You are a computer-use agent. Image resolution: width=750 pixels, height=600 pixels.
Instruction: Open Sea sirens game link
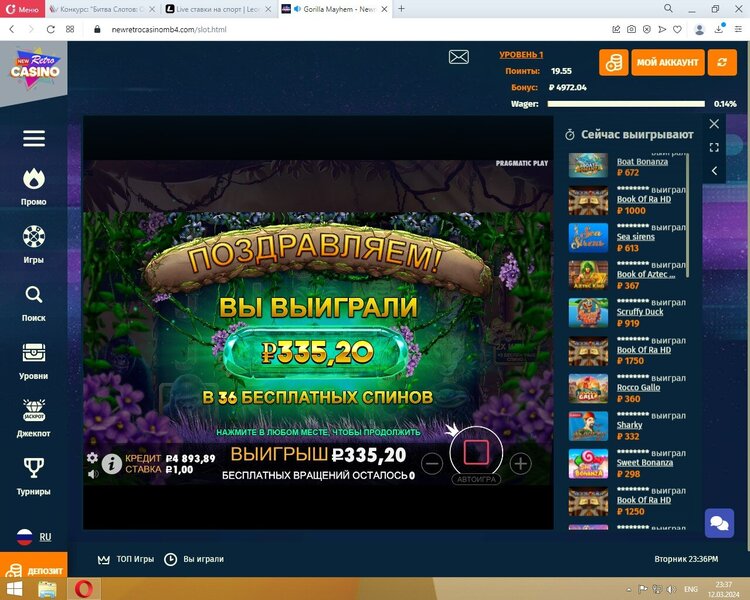tap(635, 237)
